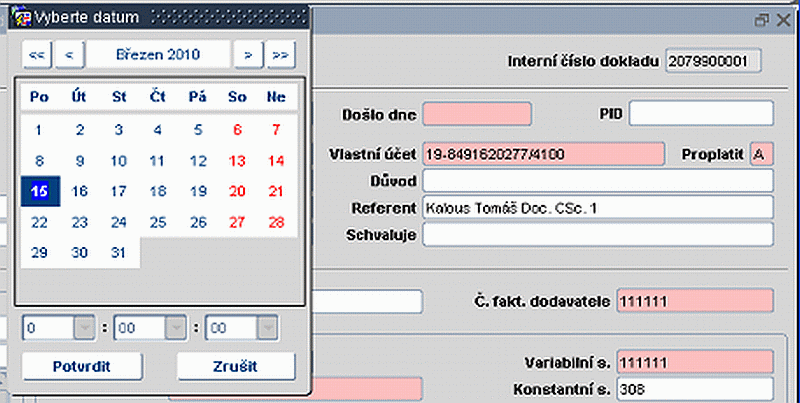Select day 4 in calendar

158,130
